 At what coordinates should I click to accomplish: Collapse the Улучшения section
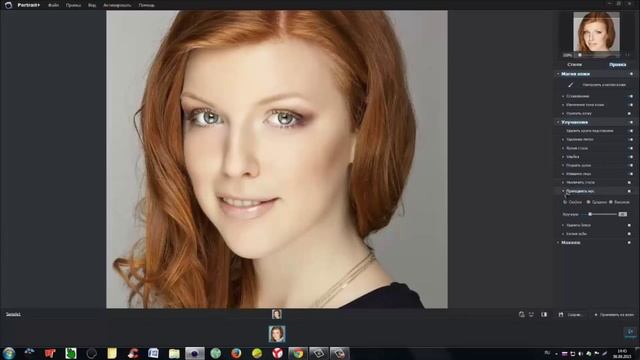pyautogui.click(x=558, y=122)
